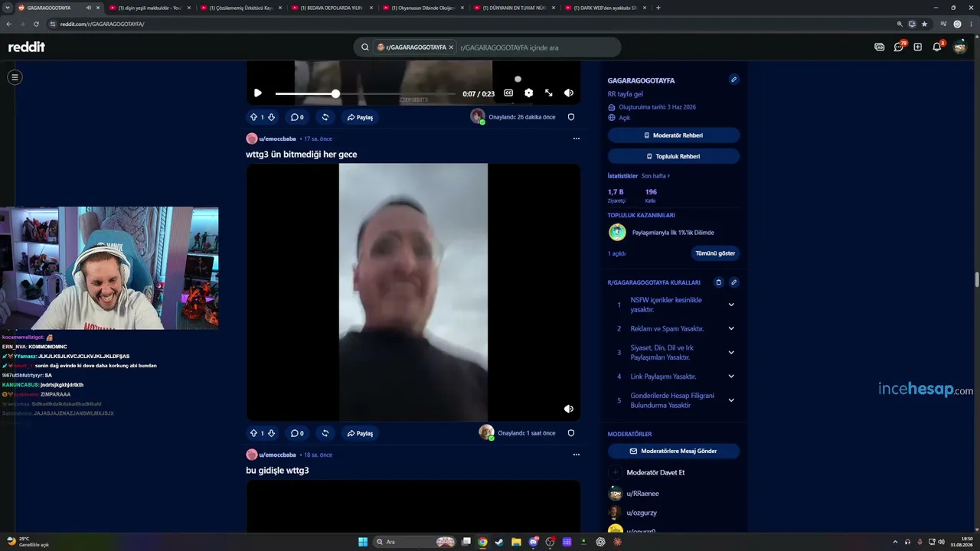980x551 pixels.
Task: Click the Tümünü göster button
Action: point(715,253)
